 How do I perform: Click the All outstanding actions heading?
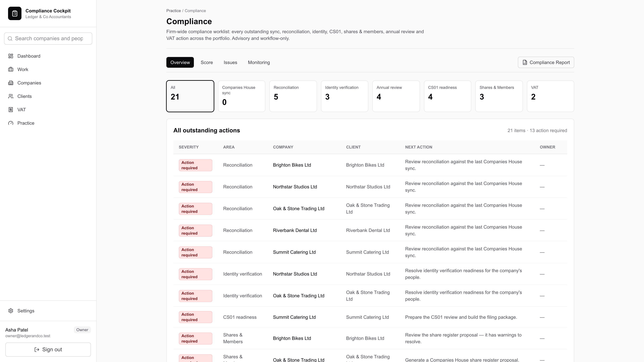[206, 130]
